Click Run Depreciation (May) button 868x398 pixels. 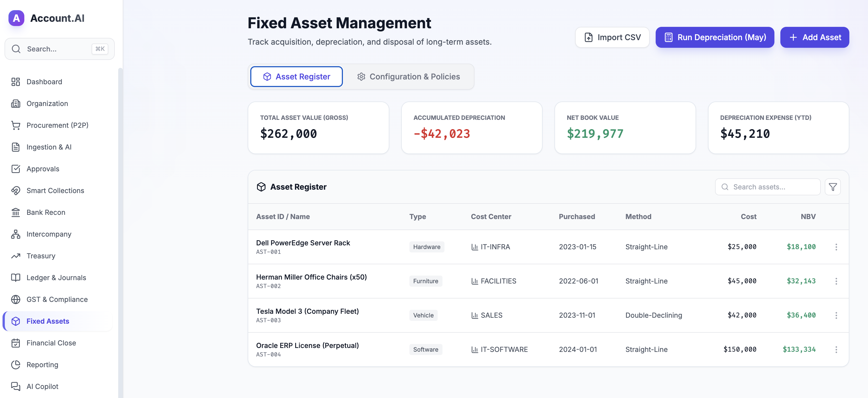(714, 37)
